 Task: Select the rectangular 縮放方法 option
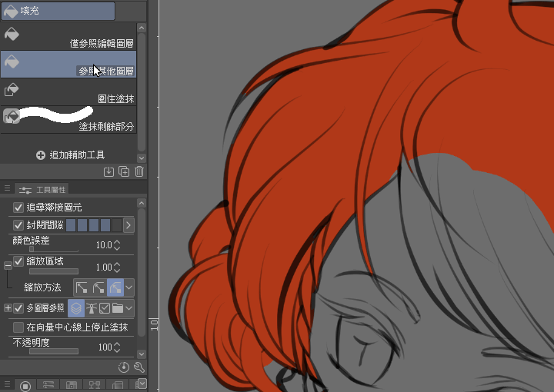tap(82, 287)
